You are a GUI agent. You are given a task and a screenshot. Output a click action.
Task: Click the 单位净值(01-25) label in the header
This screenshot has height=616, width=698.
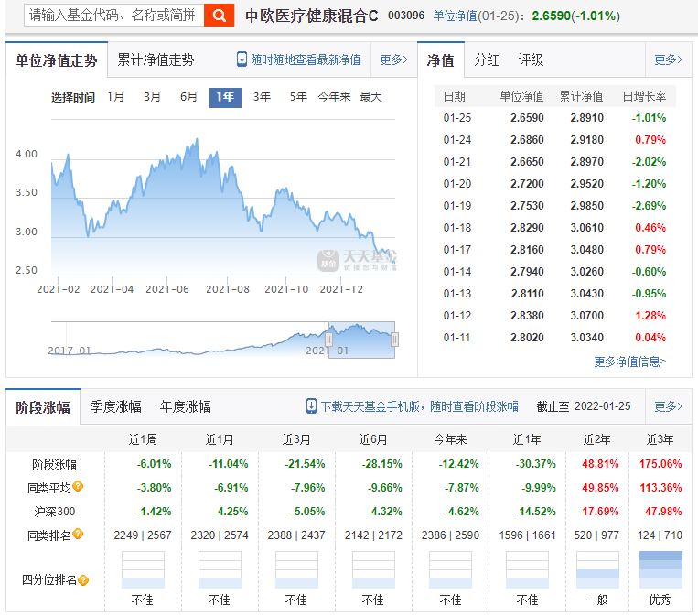click(478, 16)
